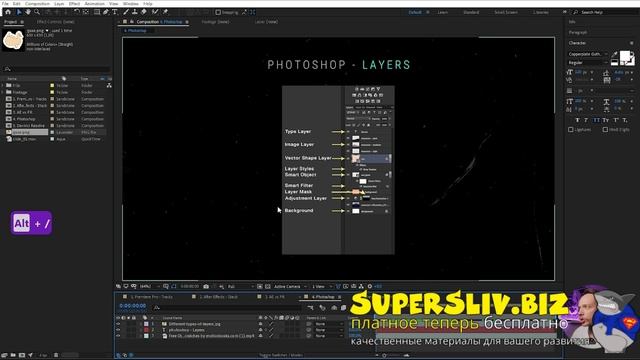The height and width of the screenshot is (360, 640).
Task: Toggle Faux Italic button in Character panel
Action: tap(586, 120)
